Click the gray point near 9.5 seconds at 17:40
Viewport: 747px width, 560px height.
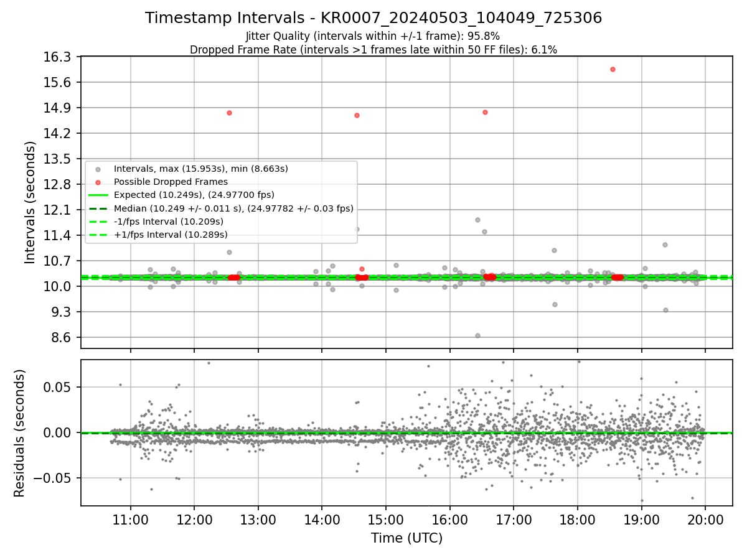[555, 304]
